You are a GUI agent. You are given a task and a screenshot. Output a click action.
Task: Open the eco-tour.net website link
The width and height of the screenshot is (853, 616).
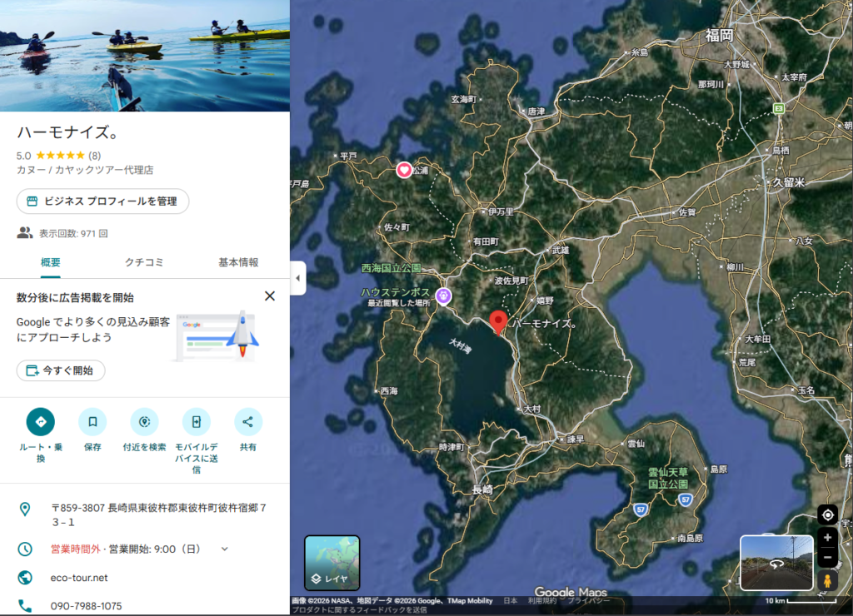tap(79, 578)
